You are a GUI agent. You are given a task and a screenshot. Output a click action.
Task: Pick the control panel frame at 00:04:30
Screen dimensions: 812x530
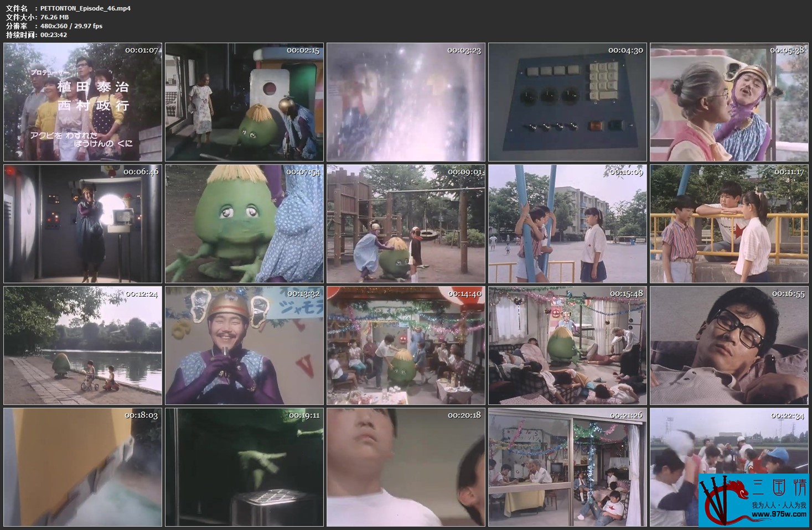click(567, 102)
